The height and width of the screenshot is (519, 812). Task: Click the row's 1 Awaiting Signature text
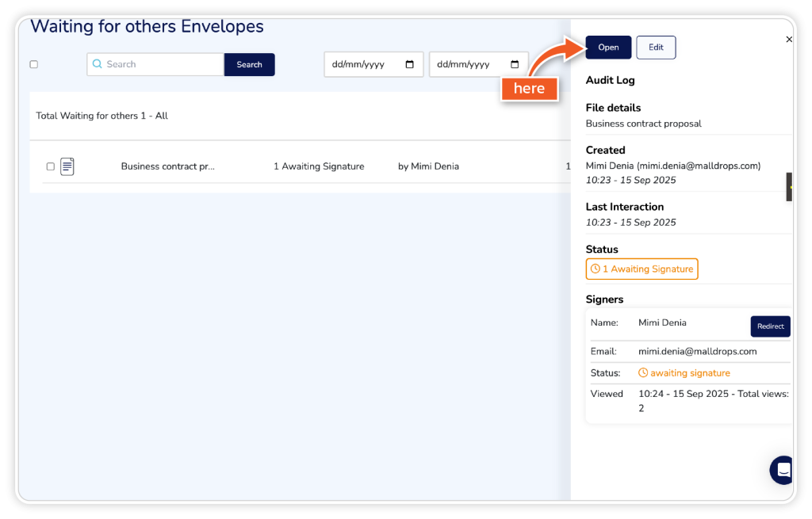[319, 166]
